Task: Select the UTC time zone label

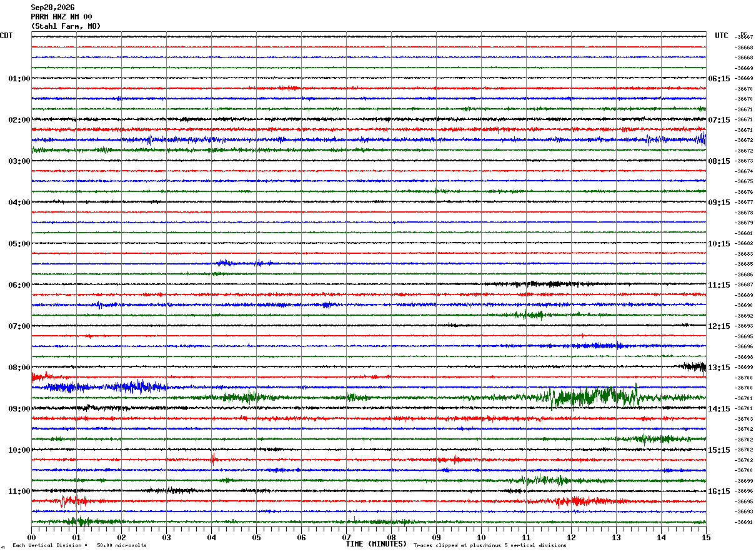Action: 722,36
